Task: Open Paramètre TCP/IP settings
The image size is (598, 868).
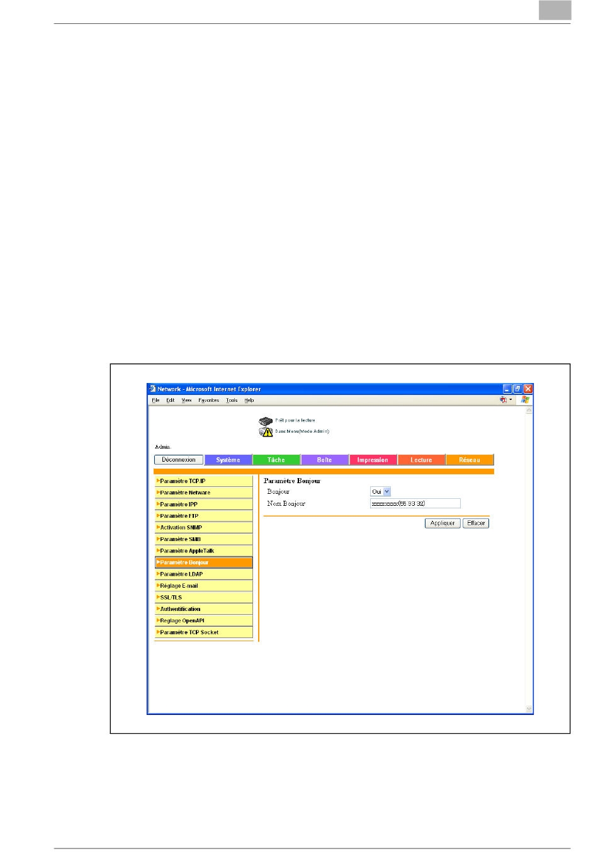Action: pyautogui.click(x=204, y=481)
